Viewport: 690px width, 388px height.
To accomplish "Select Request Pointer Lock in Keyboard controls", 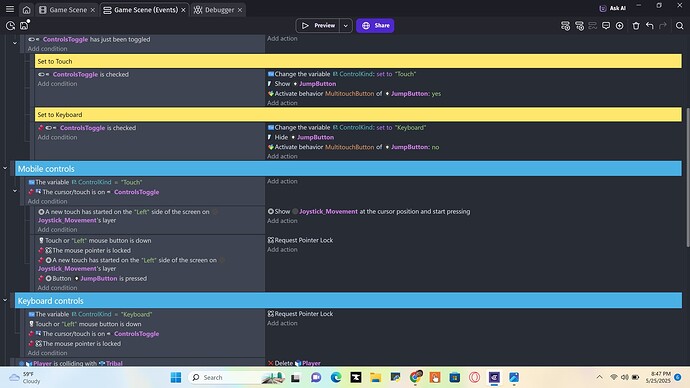I will 300,314.
